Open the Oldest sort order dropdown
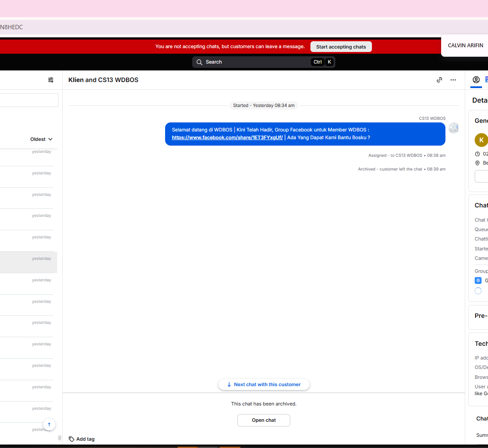This screenshot has height=448, width=488. click(41, 139)
